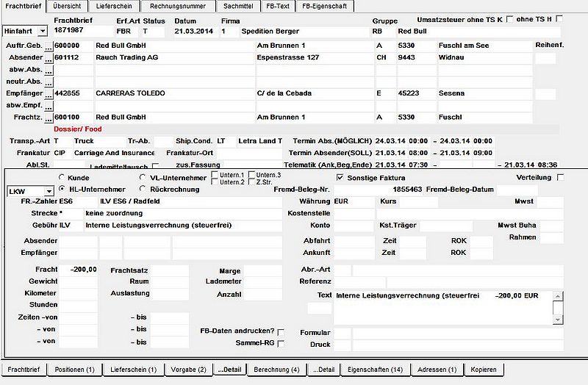Click ...Detail button after Vorgabe

tap(230, 370)
